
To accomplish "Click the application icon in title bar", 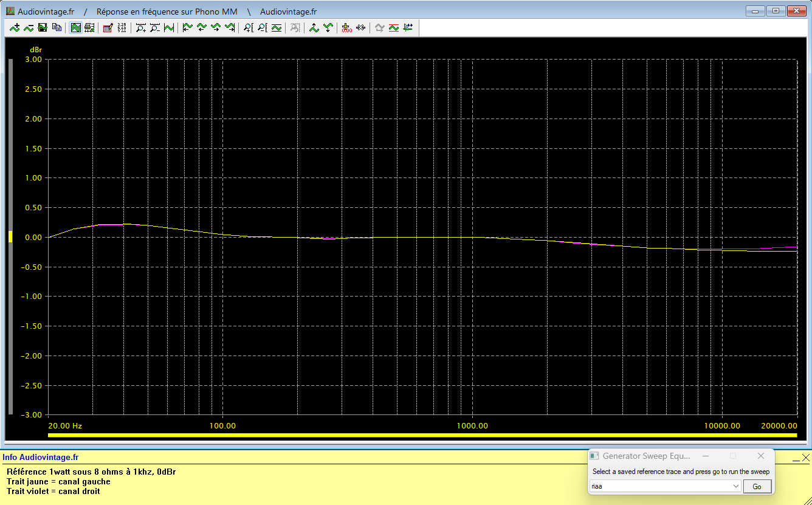I will 10,12.
